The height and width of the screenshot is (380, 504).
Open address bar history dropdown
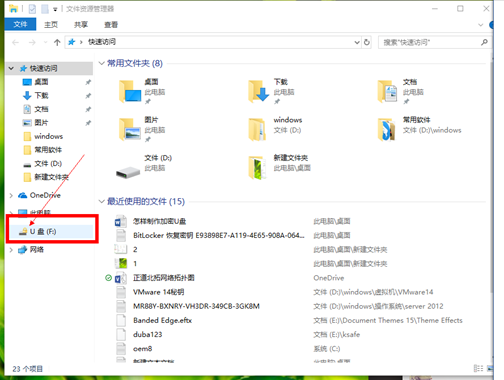[357, 42]
